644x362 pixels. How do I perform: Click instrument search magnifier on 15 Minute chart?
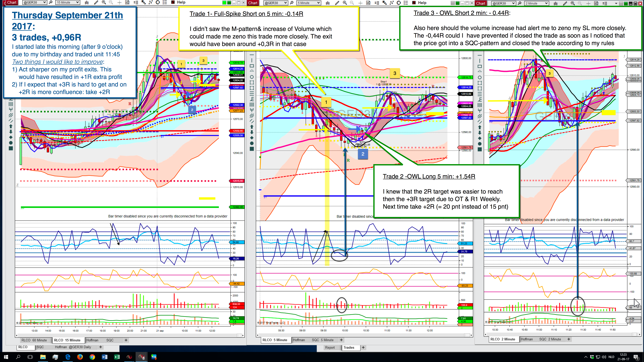tap(51, 3)
